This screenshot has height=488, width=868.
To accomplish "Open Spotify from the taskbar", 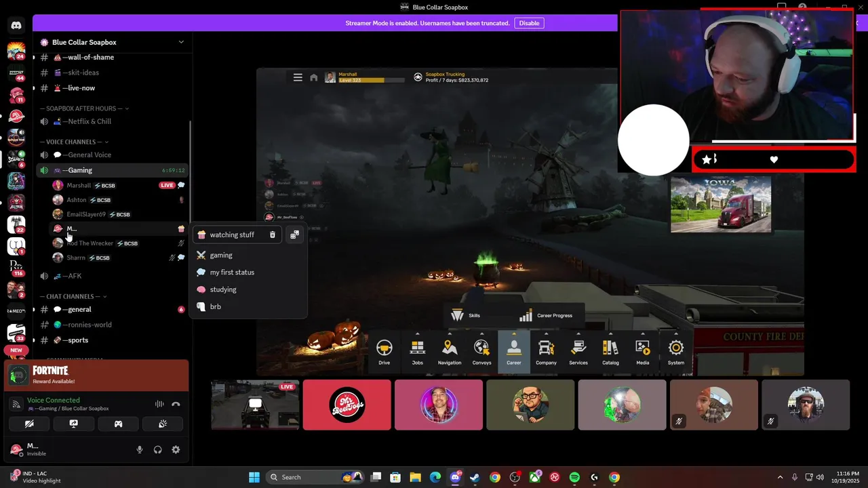I will click(574, 477).
